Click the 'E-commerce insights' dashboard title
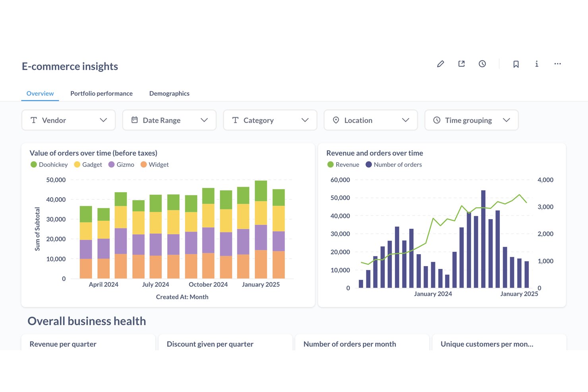This screenshot has width=588, height=392. [x=70, y=66]
